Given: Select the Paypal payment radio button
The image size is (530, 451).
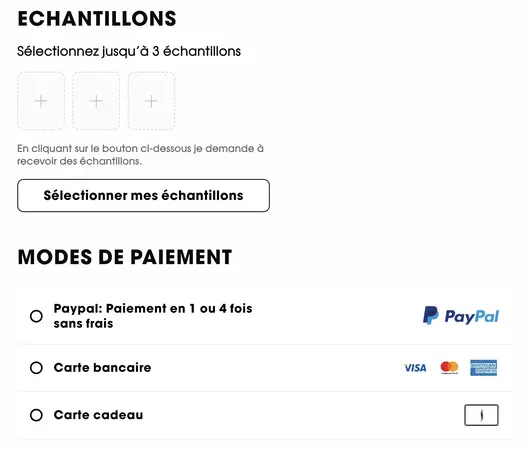Looking at the screenshot, I should [36, 316].
